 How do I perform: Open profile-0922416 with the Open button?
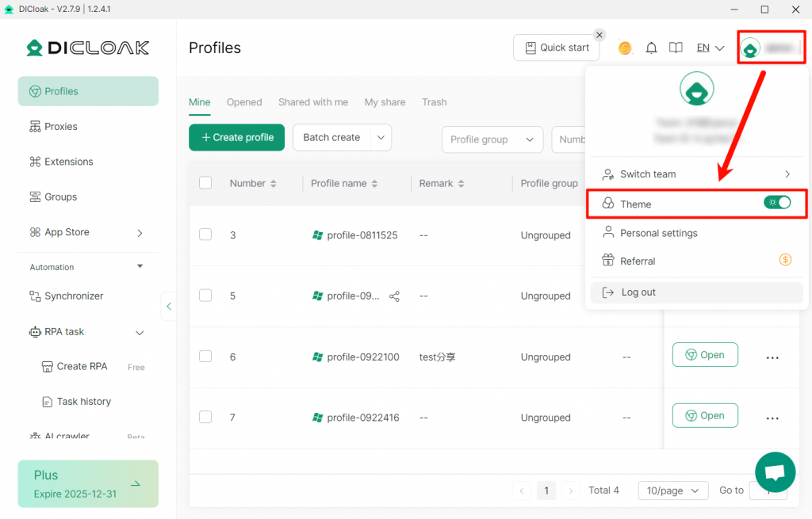(704, 415)
